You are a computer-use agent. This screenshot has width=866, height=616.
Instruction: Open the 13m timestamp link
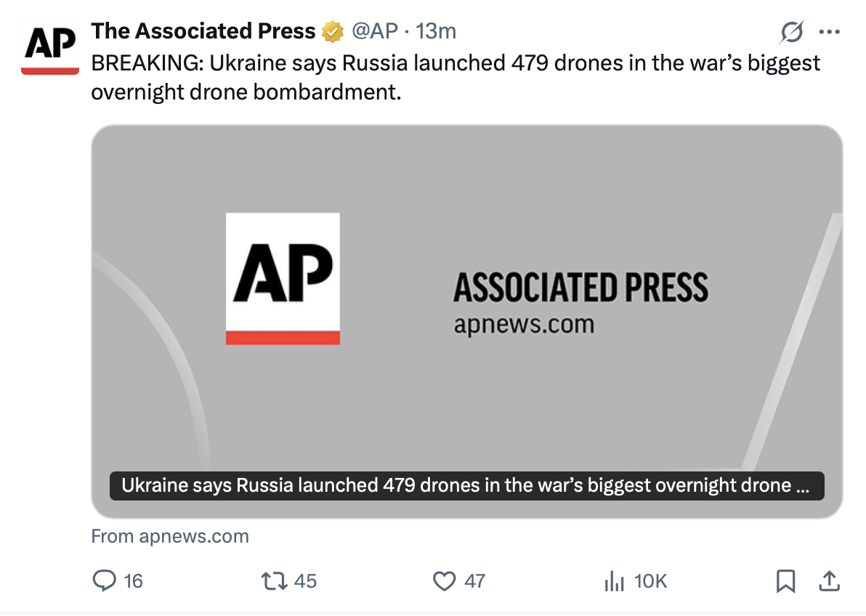[436, 31]
